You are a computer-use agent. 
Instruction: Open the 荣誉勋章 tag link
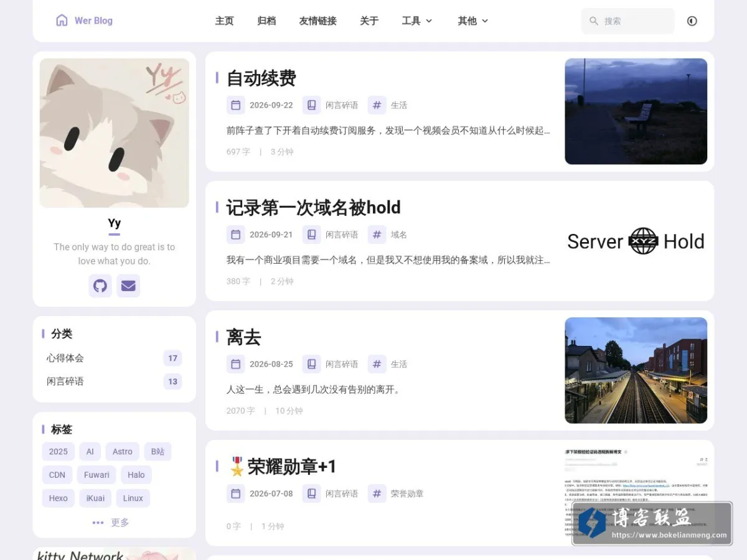tap(407, 493)
